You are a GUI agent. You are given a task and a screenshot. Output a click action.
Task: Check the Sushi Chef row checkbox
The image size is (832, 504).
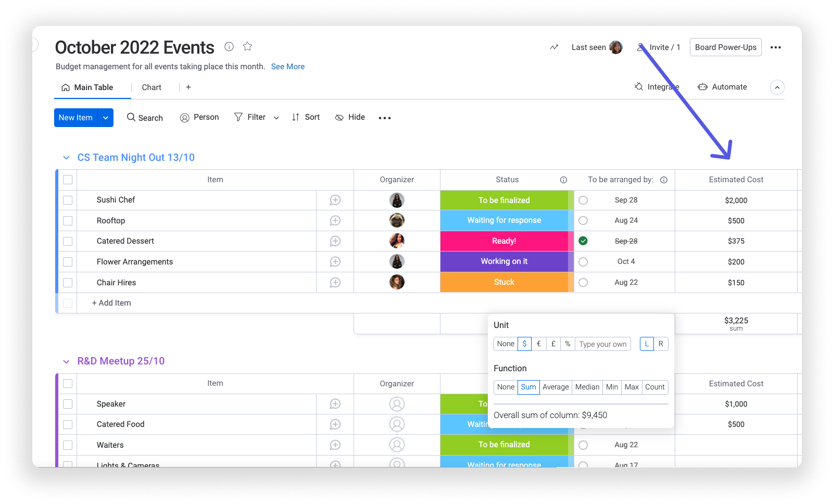click(68, 200)
